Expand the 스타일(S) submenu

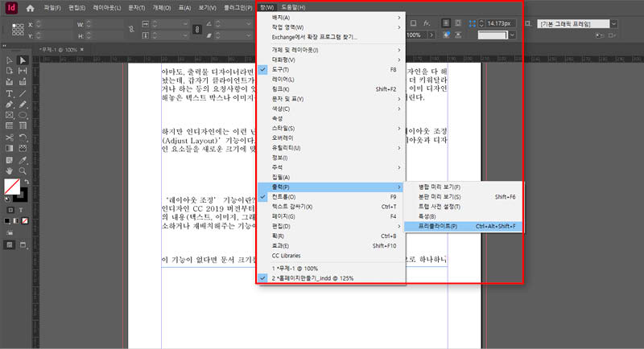pyautogui.click(x=331, y=129)
